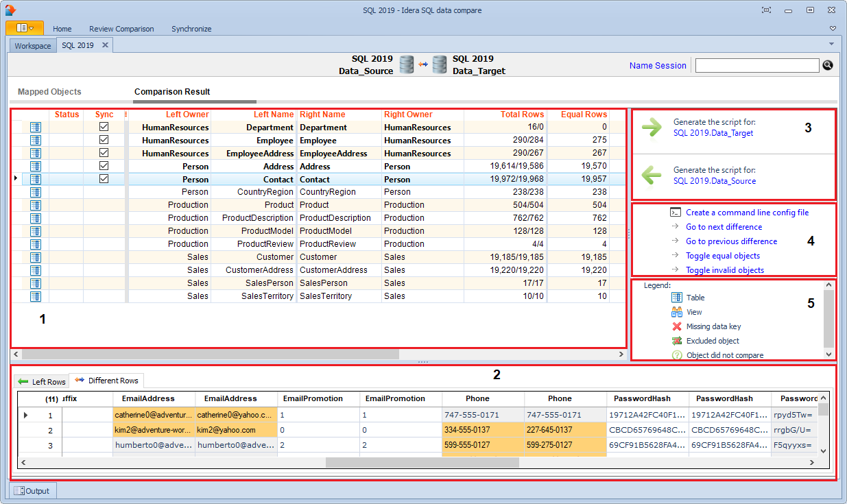Expand the ribbon options chevron at top right
This screenshot has height=504, width=847.
coord(833,29)
